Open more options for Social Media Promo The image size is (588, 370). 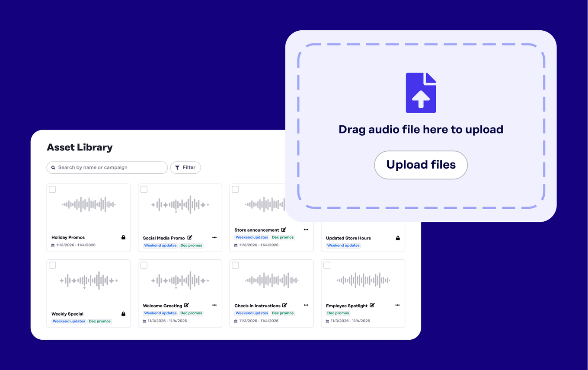pos(214,237)
